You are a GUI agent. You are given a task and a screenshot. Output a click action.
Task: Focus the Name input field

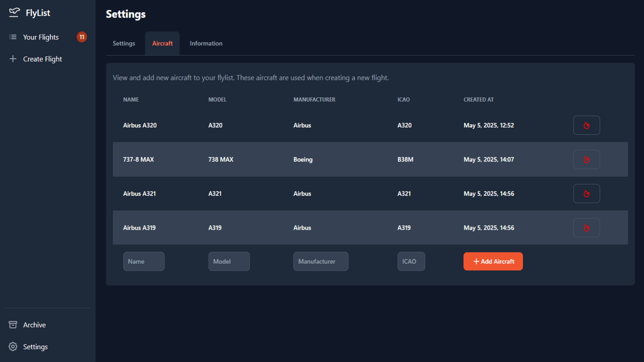click(x=144, y=261)
